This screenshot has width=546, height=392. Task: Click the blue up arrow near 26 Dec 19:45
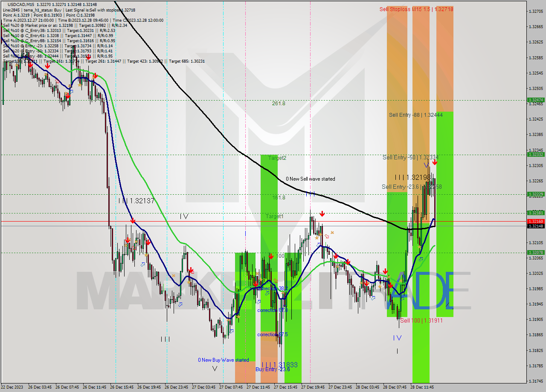[142, 264]
